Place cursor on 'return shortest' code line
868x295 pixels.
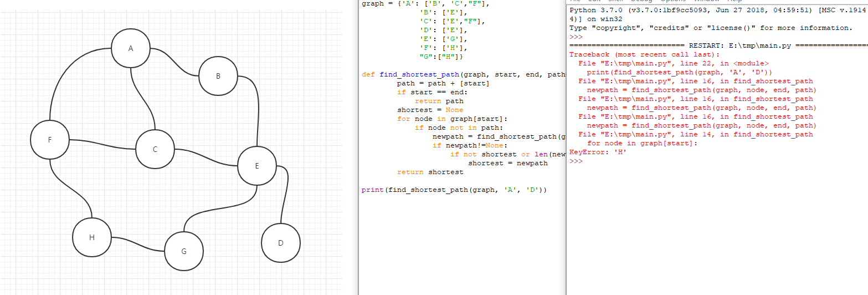coord(430,172)
